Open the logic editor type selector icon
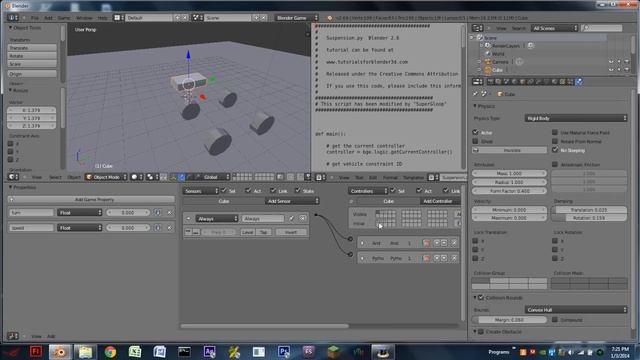The image size is (640, 360). [13, 336]
